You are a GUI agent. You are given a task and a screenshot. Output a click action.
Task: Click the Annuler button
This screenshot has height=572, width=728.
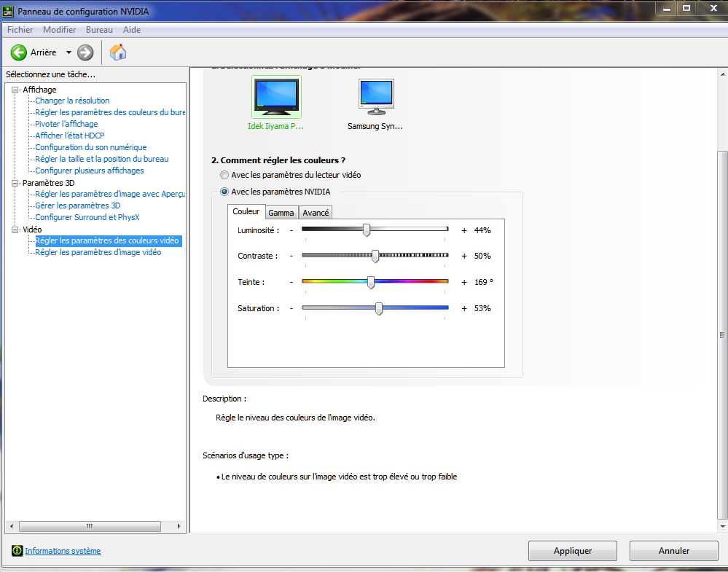[x=673, y=551]
